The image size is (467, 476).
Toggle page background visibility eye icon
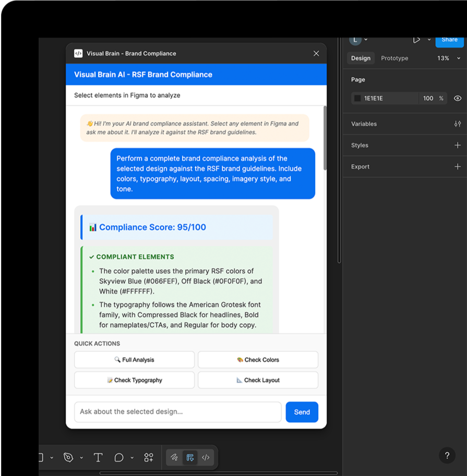pos(457,99)
